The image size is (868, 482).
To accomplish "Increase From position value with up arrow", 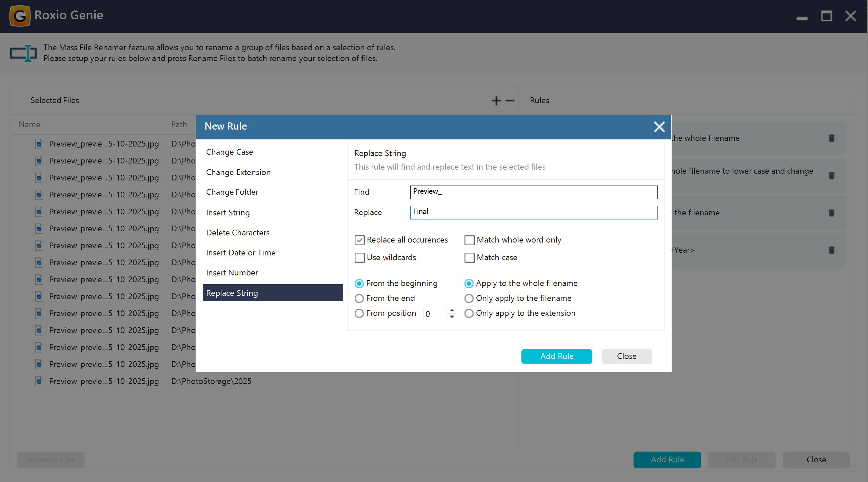I will [x=452, y=310].
